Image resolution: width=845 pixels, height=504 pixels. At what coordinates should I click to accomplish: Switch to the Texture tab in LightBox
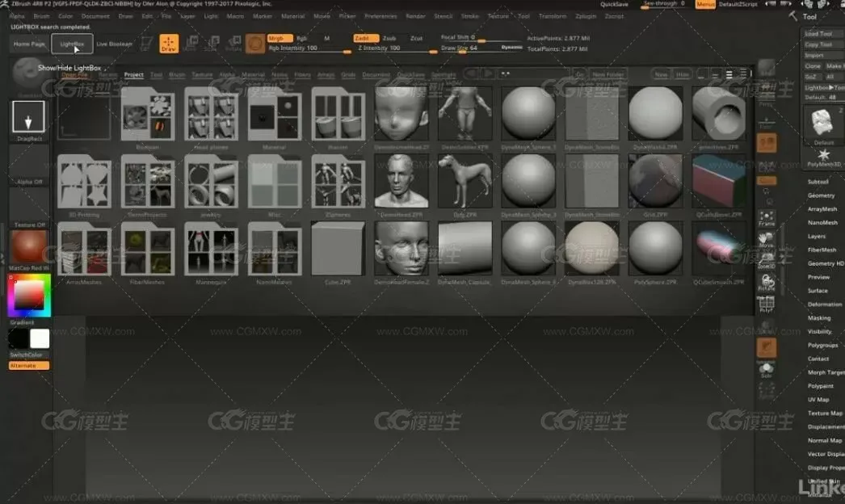coord(202,74)
